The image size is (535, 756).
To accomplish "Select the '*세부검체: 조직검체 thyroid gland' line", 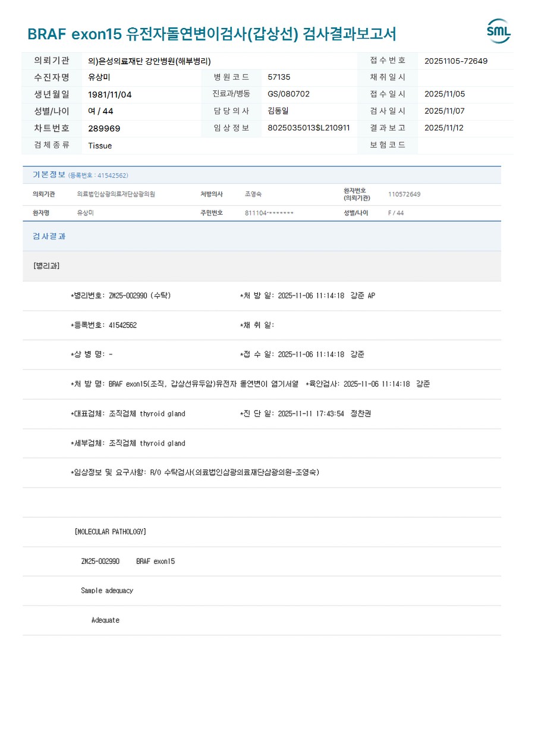I will pos(128,443).
